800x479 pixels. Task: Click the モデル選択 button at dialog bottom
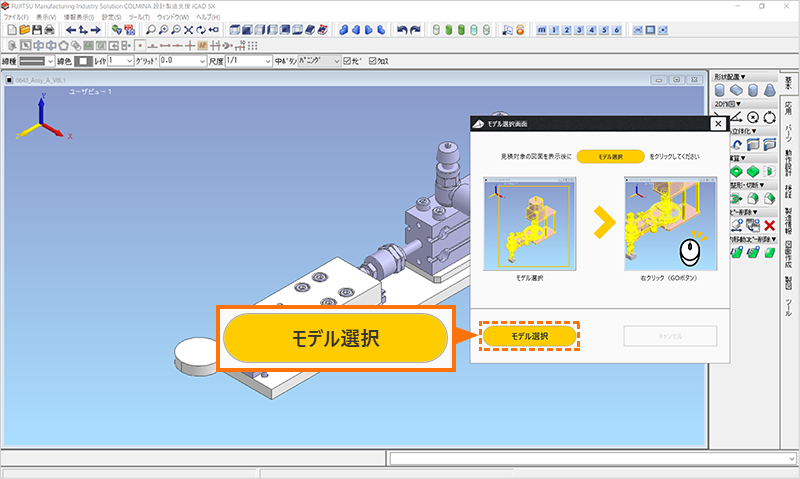pos(530,336)
